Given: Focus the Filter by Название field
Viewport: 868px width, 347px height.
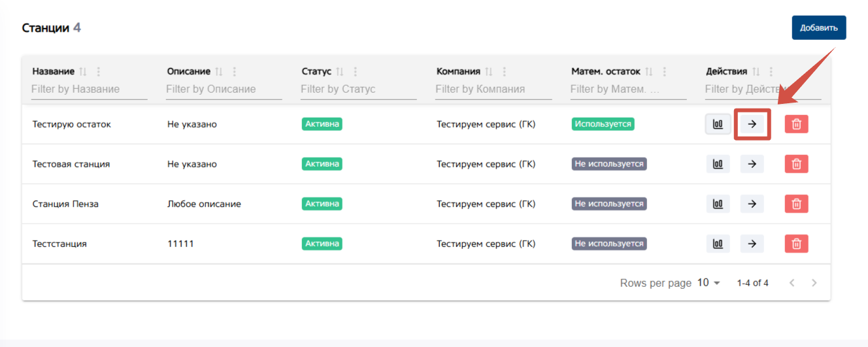Looking at the screenshot, I should pos(89,89).
